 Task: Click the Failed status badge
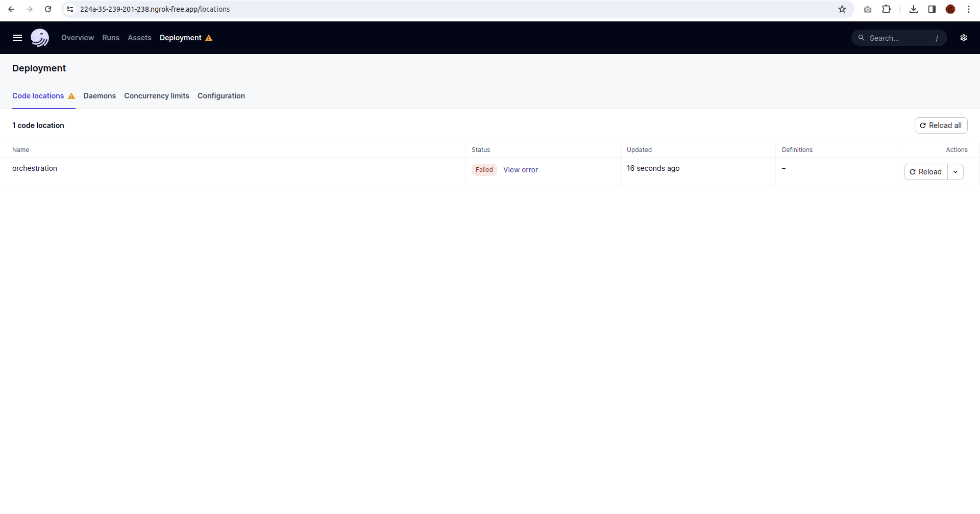[484, 170]
